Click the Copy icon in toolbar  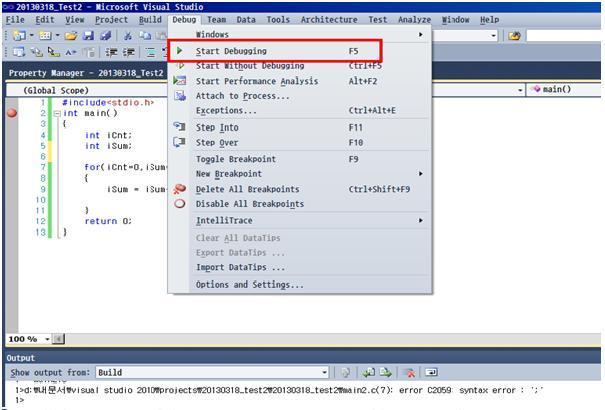pos(145,36)
